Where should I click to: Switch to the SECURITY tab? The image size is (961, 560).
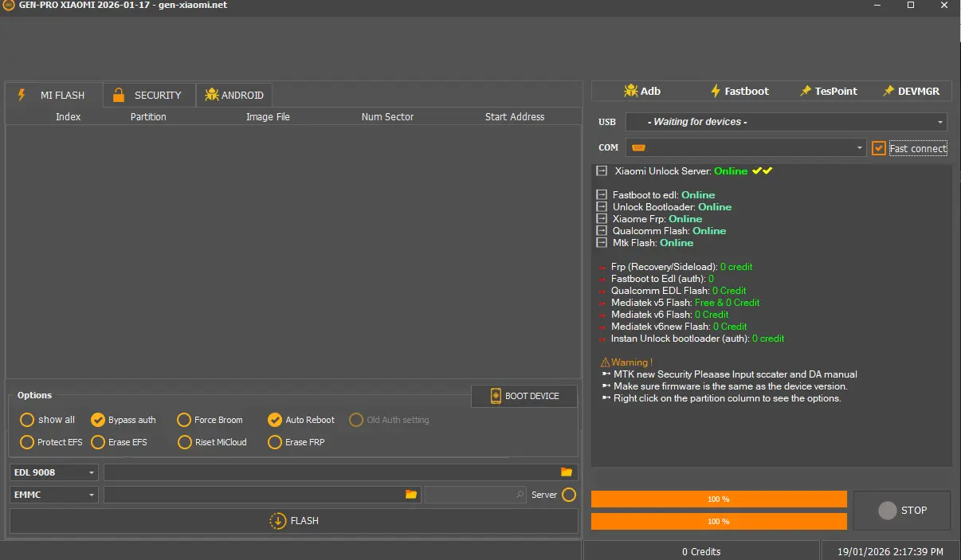(x=148, y=95)
